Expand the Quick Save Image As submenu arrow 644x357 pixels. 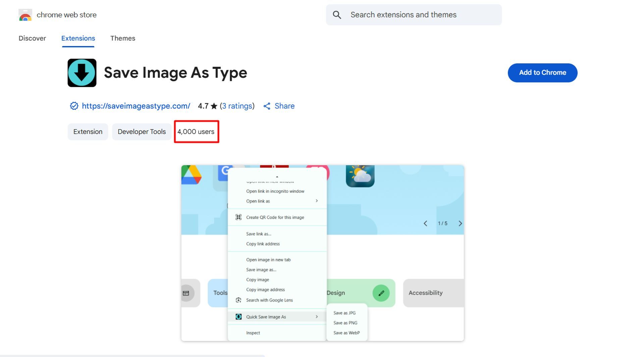pos(317,317)
